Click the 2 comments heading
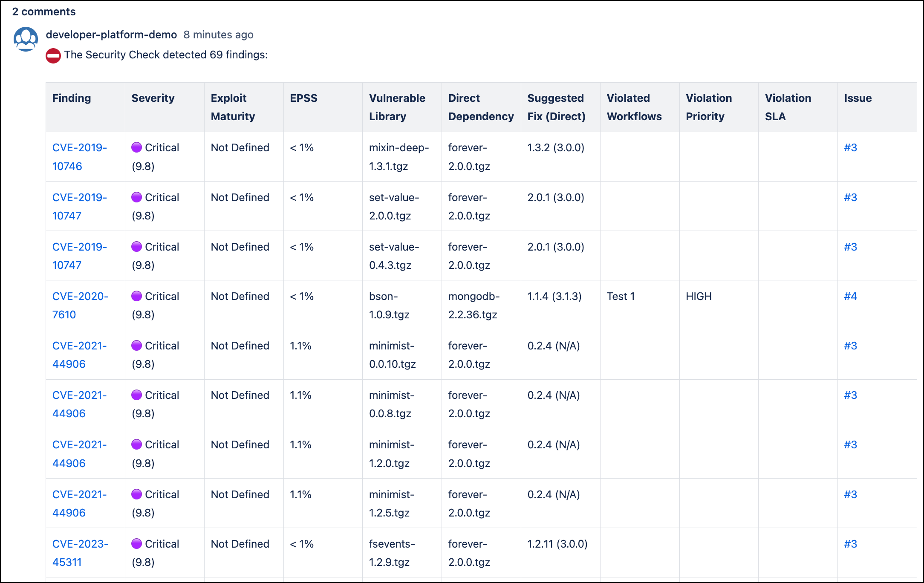The height and width of the screenshot is (583, 924). pyautogui.click(x=44, y=12)
